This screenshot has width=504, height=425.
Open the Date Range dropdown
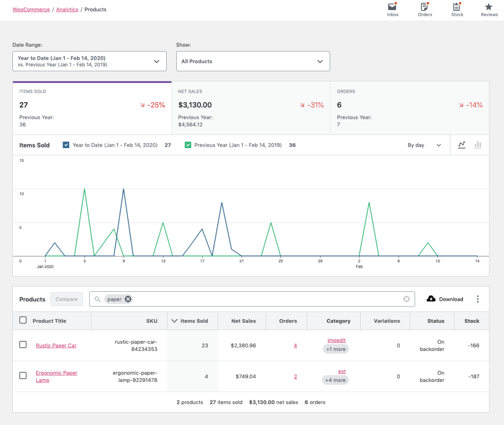pyautogui.click(x=89, y=61)
